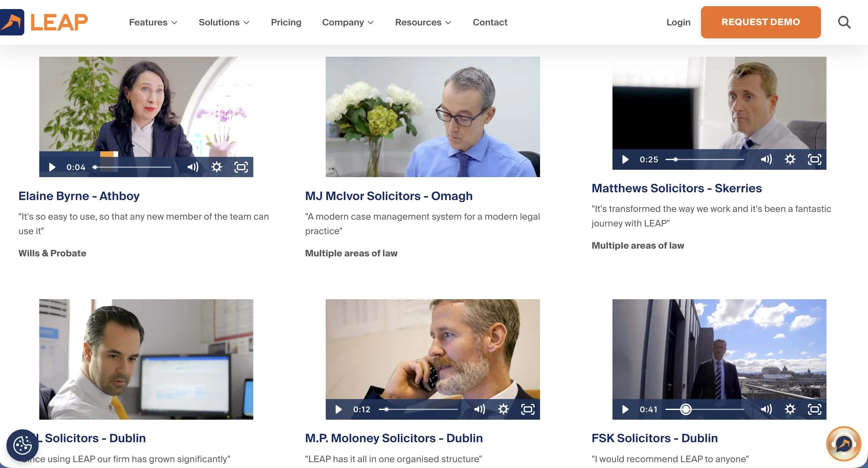The width and height of the screenshot is (868, 468).
Task: Open the search magnifier icon
Action: tap(844, 22)
